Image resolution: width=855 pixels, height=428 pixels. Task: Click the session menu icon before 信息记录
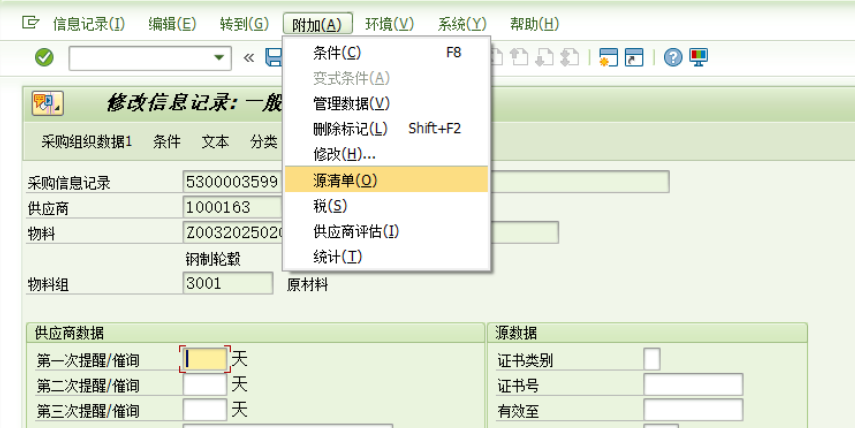[x=31, y=23]
